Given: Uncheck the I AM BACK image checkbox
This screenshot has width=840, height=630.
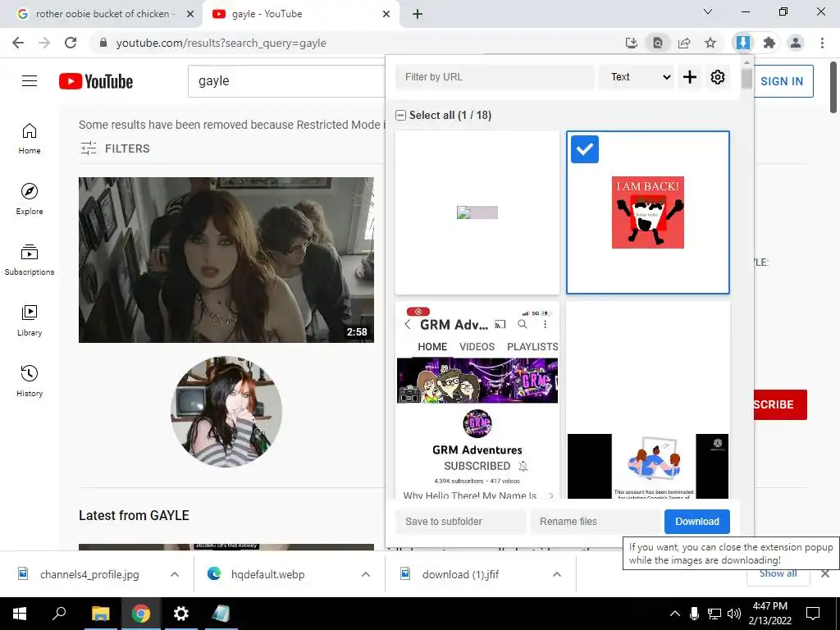Looking at the screenshot, I should pyautogui.click(x=584, y=149).
